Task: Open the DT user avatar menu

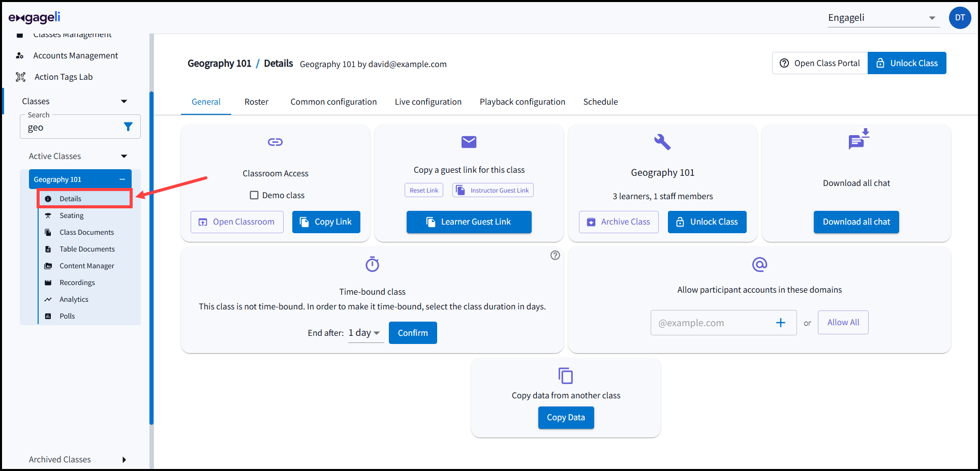Action: (959, 18)
